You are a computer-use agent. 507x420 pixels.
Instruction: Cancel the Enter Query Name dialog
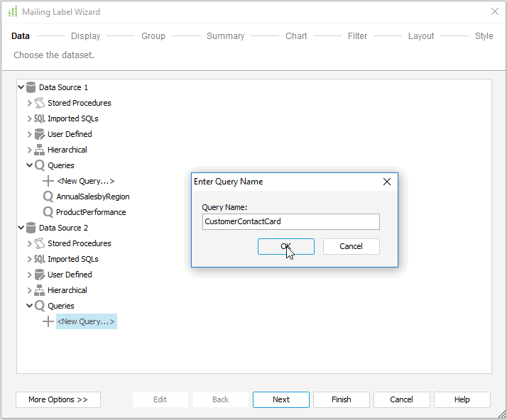pyautogui.click(x=351, y=246)
